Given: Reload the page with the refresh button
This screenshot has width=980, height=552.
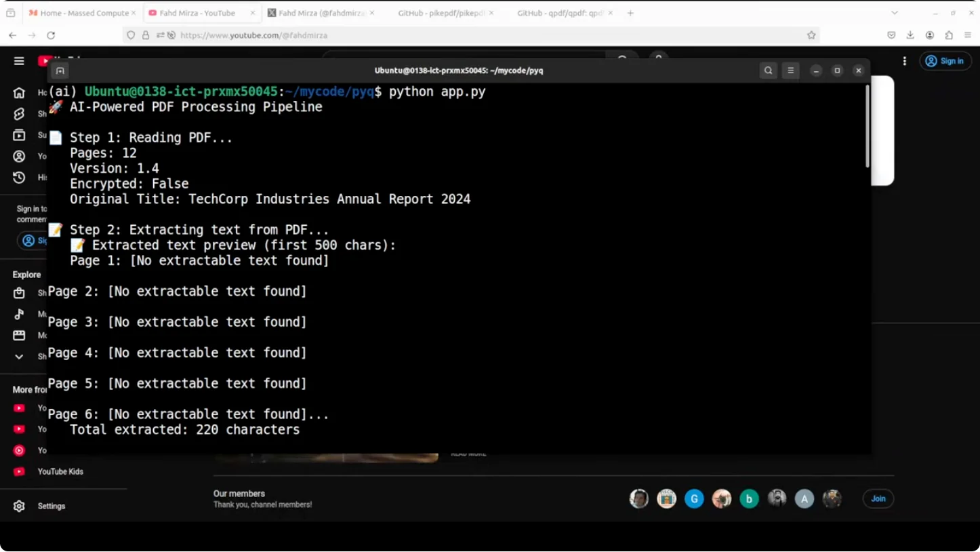Looking at the screenshot, I should [51, 35].
